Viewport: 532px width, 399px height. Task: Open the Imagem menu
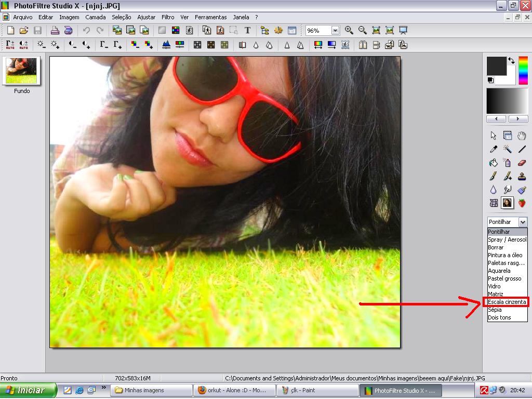pos(69,17)
